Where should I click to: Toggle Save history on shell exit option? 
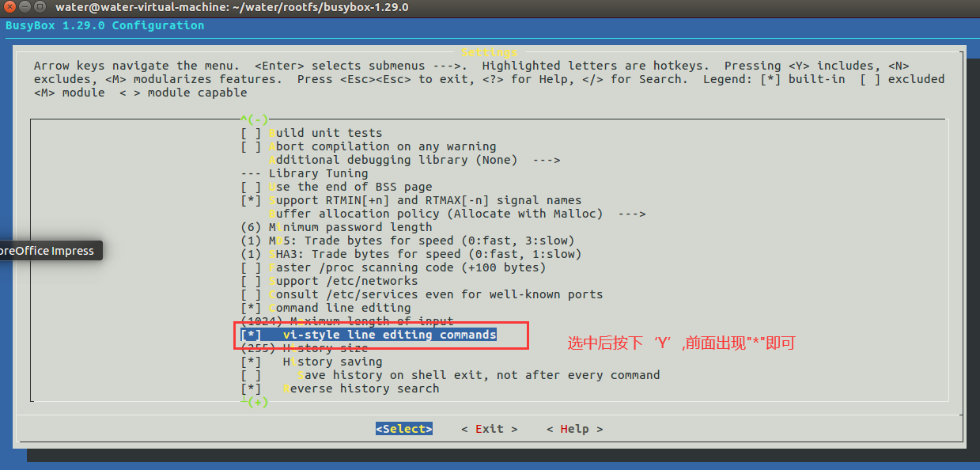coord(450,375)
